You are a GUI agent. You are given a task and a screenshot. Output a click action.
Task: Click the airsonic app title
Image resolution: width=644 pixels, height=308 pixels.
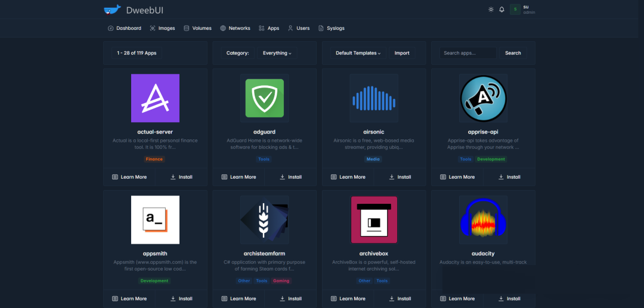pyautogui.click(x=374, y=132)
